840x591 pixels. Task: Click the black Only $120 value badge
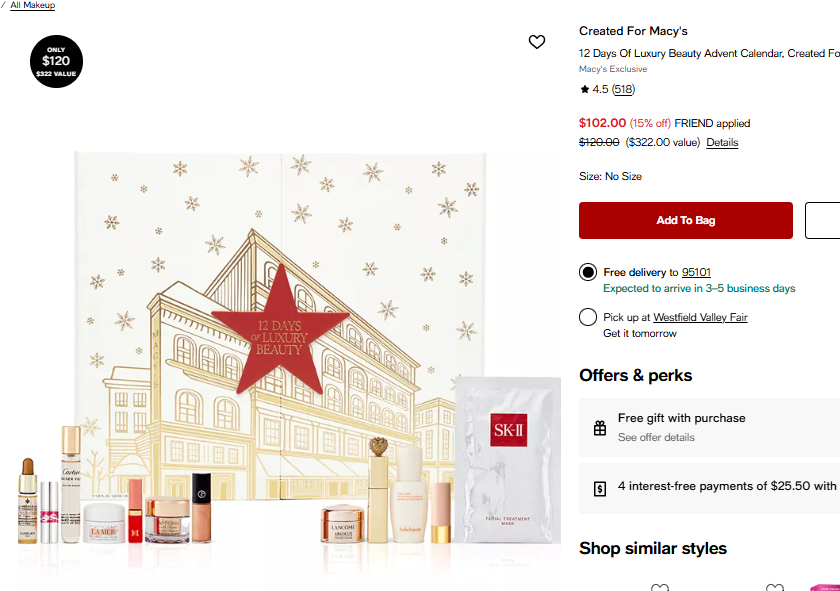click(56, 61)
